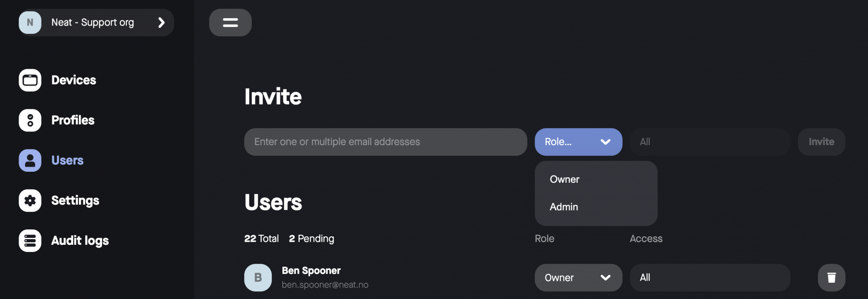
Task: Select the Devices icon in the sidebar
Action: [30, 80]
